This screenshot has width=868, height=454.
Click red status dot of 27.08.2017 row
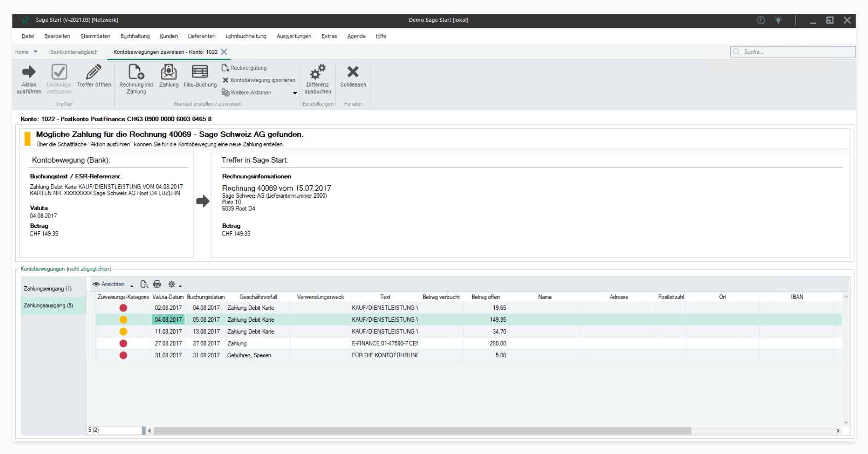[123, 344]
